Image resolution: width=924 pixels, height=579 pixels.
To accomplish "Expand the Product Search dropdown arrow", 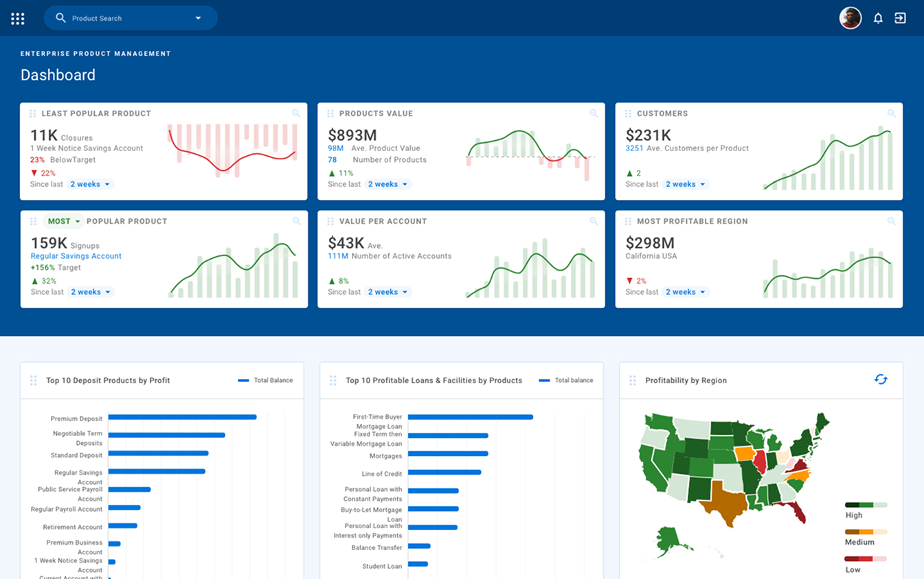I will point(198,19).
